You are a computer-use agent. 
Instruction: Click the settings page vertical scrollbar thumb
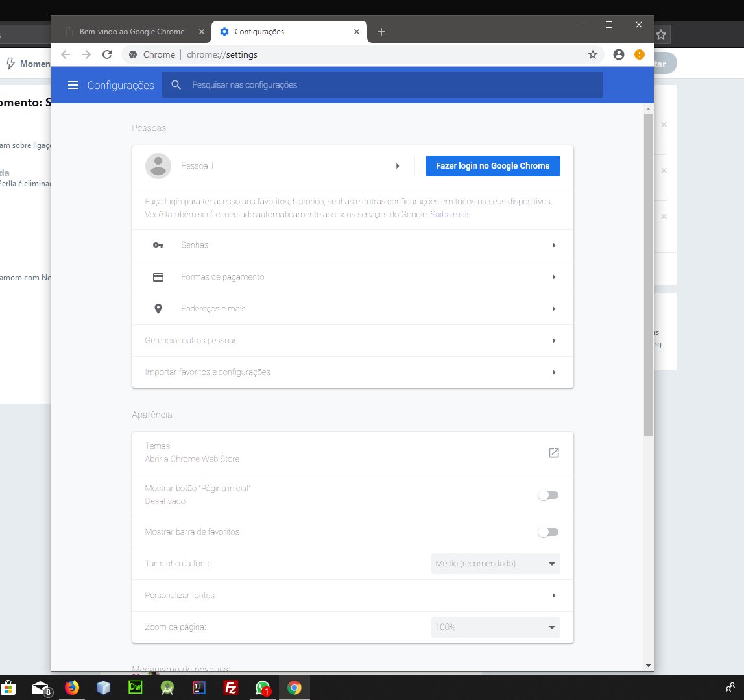[648, 275]
